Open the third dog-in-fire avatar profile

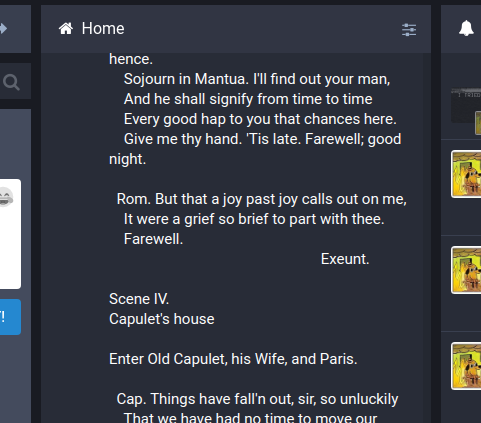tap(466, 366)
